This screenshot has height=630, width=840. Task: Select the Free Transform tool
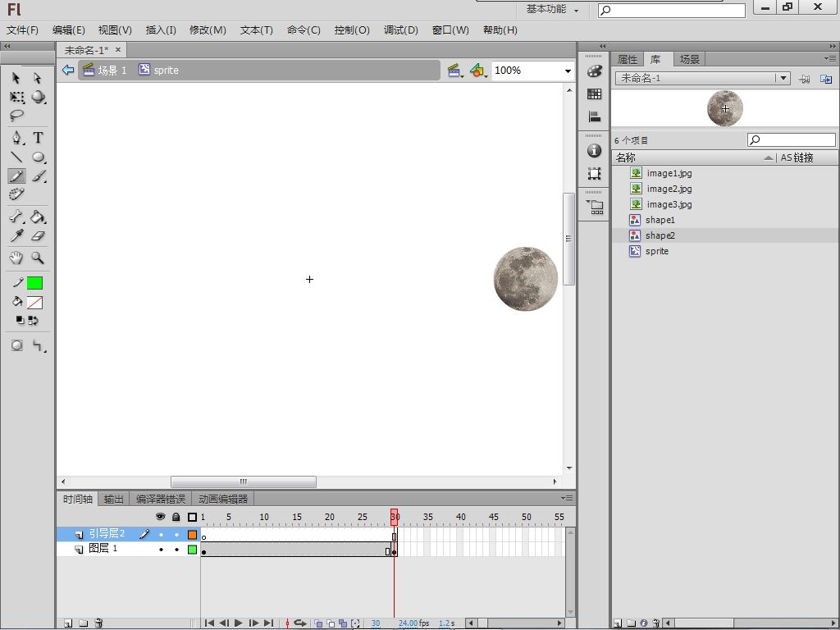click(x=16, y=97)
